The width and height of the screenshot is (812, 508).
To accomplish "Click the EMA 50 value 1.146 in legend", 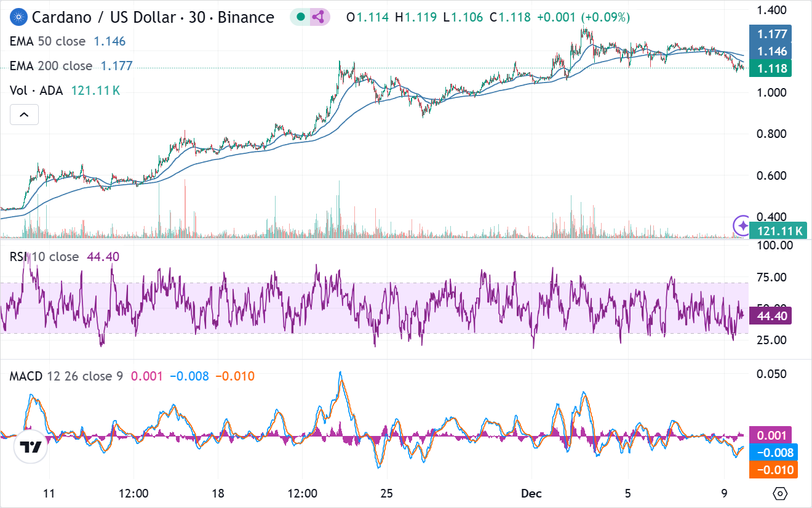I will 109,41.
